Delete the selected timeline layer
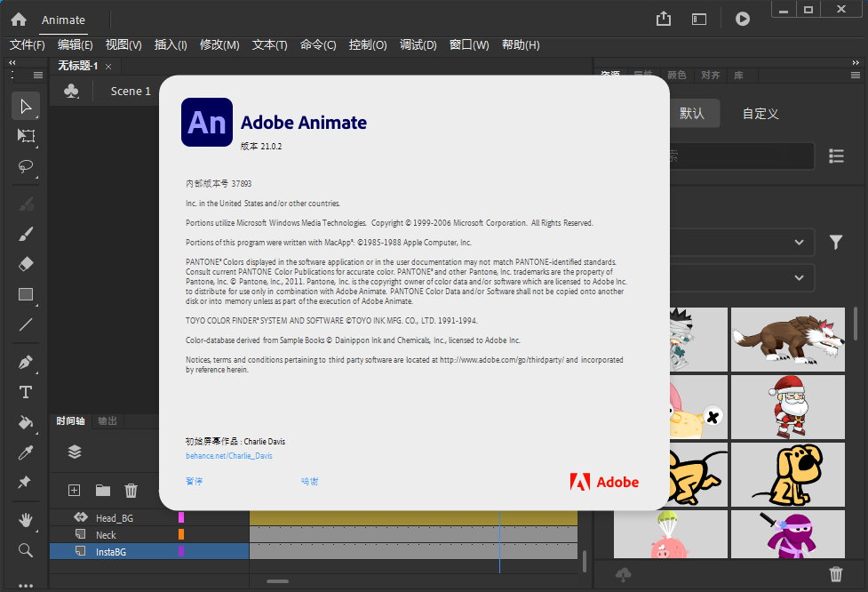The height and width of the screenshot is (592, 868). 131,490
